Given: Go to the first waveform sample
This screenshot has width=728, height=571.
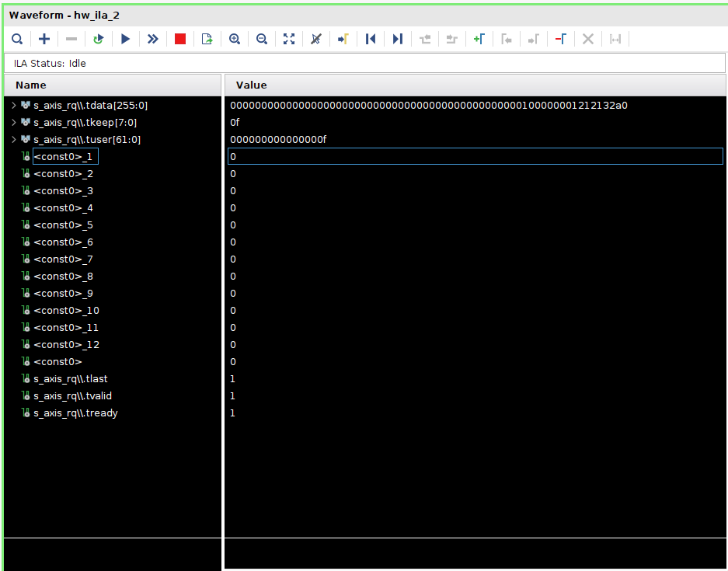Looking at the screenshot, I should tap(371, 39).
